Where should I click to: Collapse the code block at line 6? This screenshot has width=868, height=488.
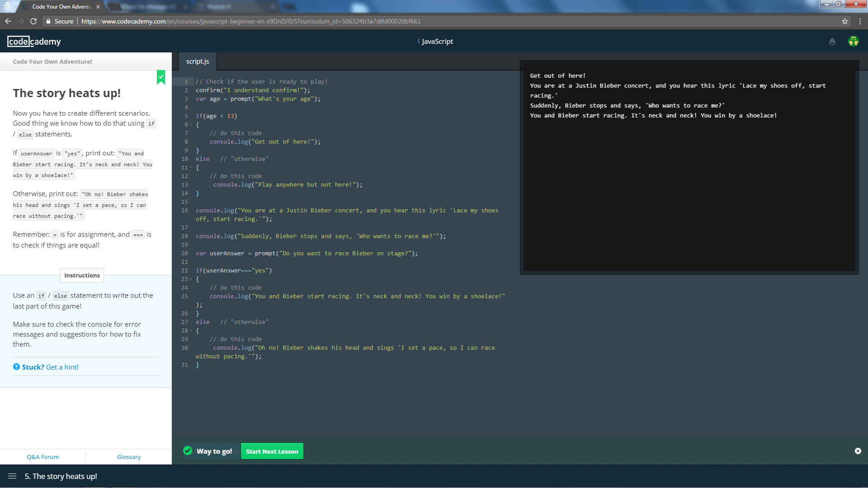191,125
